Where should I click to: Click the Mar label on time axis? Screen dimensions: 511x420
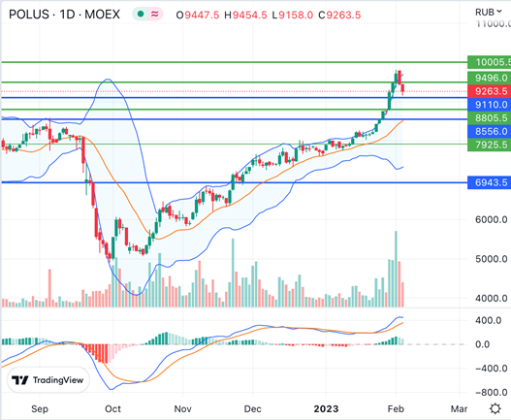click(459, 409)
